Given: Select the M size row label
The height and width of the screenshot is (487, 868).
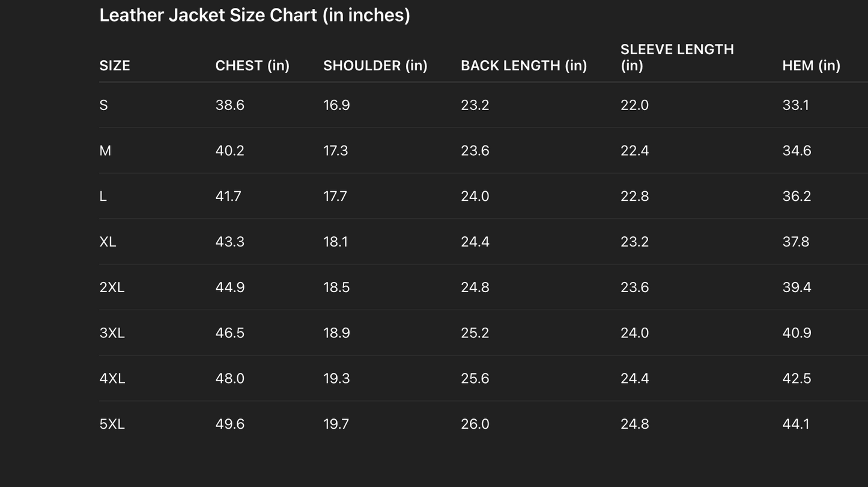Looking at the screenshot, I should [x=105, y=151].
